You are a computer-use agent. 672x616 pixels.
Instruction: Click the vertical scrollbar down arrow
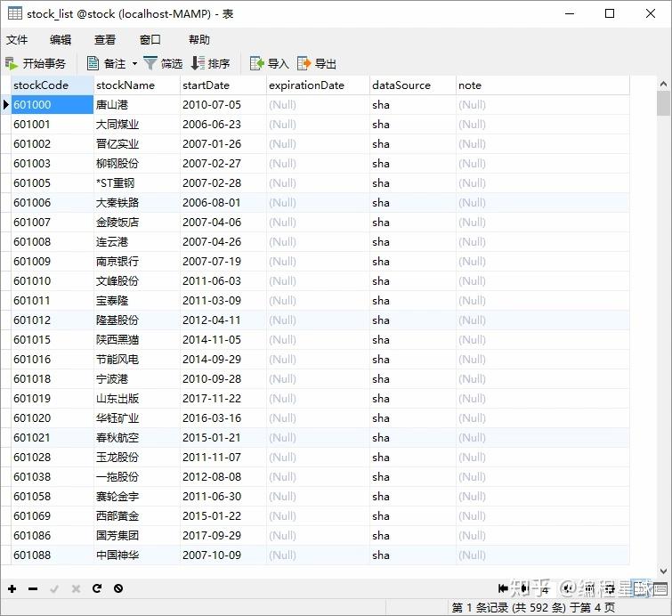[663, 571]
